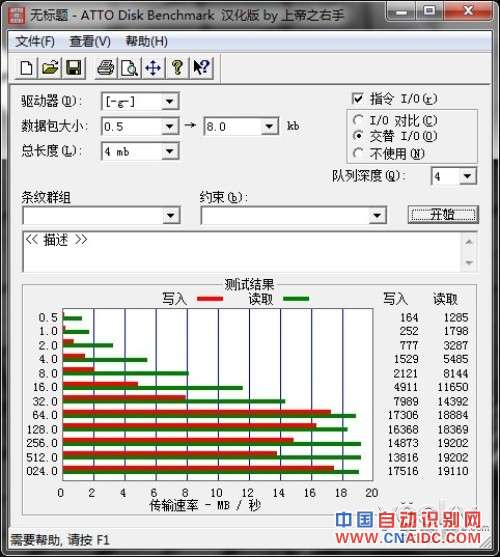The image size is (500, 557).
Task: Save results with the floppy disk icon
Action: click(x=74, y=67)
